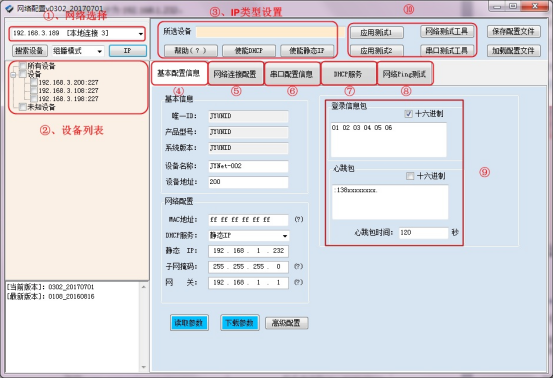Select device 192.168.3.198:227 in tree
Viewport: 553px width, 379px height.
pos(68,99)
